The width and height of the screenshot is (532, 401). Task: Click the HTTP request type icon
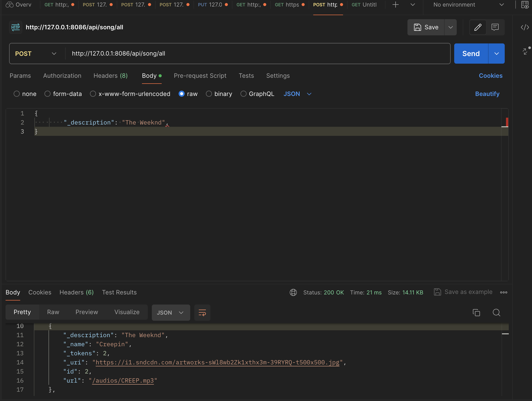16,27
